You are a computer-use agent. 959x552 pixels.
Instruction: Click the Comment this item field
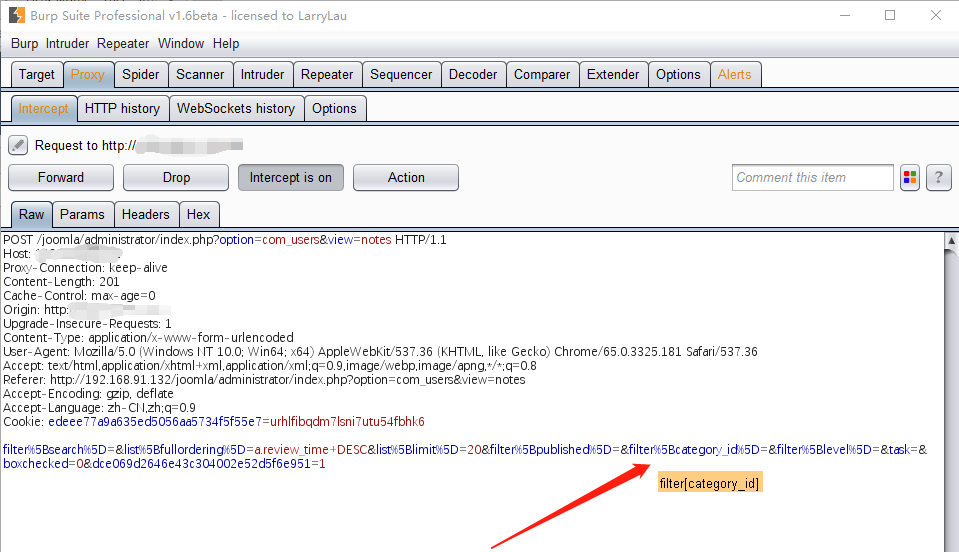pos(812,178)
